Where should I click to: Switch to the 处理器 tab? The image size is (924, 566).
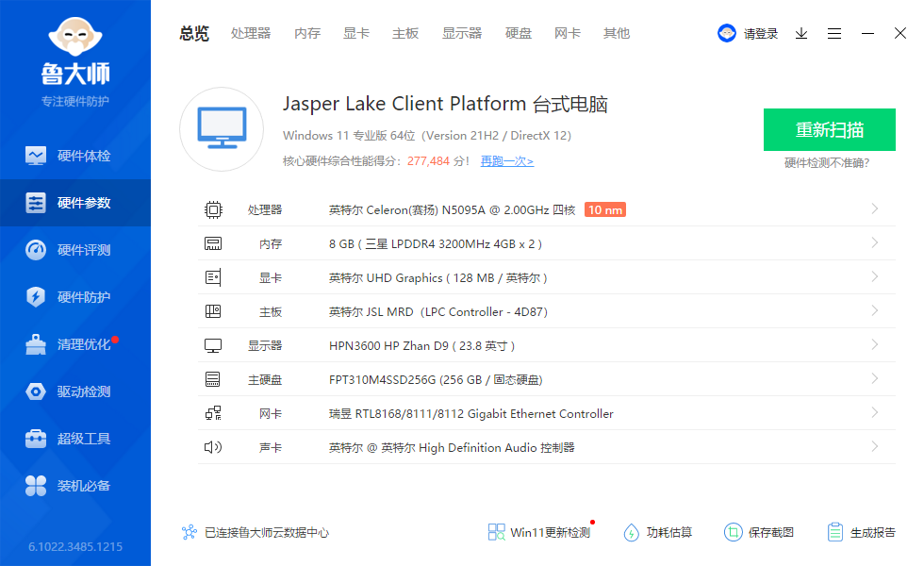coord(251,33)
